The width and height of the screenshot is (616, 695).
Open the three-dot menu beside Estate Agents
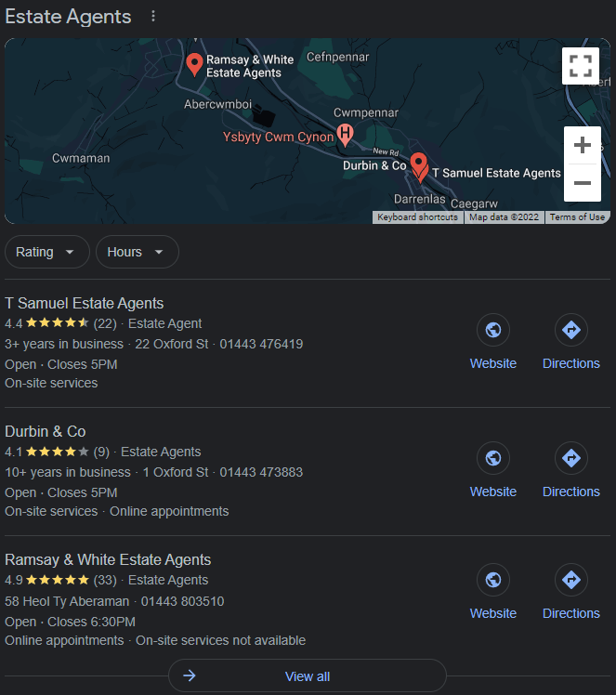point(153,17)
